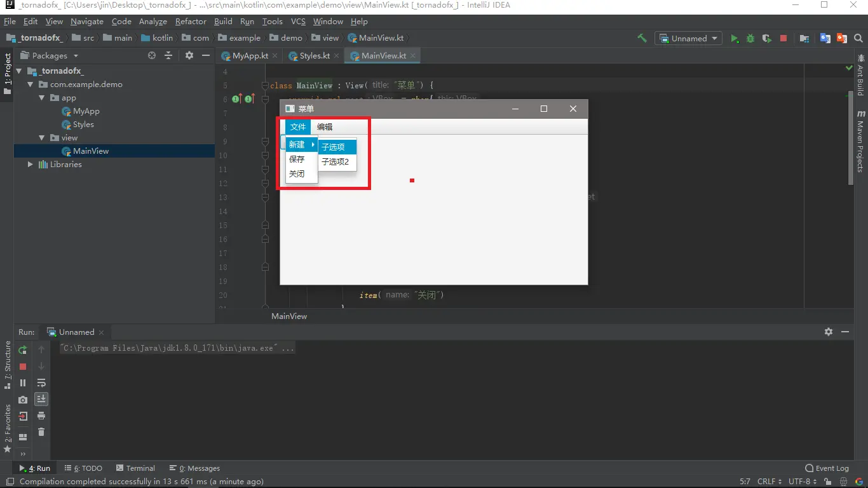Click the Dump Threads camera icon

pyautogui.click(x=23, y=400)
